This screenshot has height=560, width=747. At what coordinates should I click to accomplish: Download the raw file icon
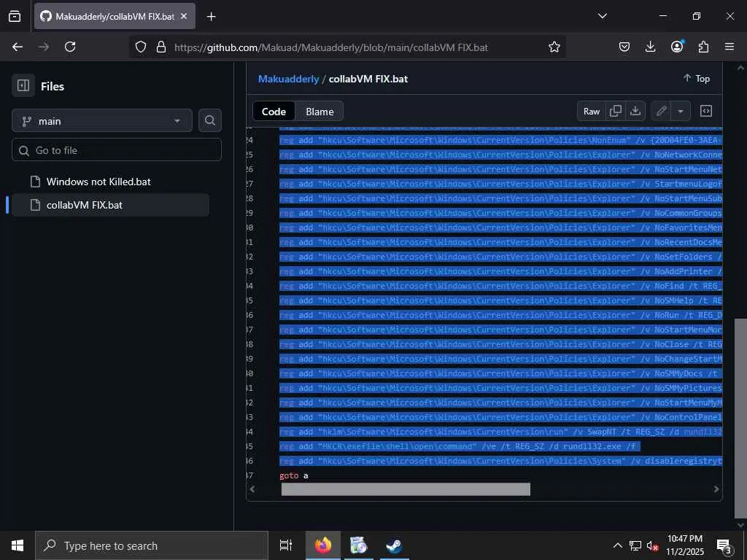coord(635,111)
